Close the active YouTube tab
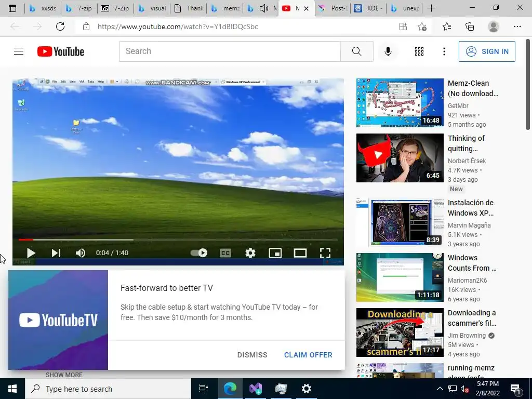Screen dimensions: 532x399 pos(306,8)
